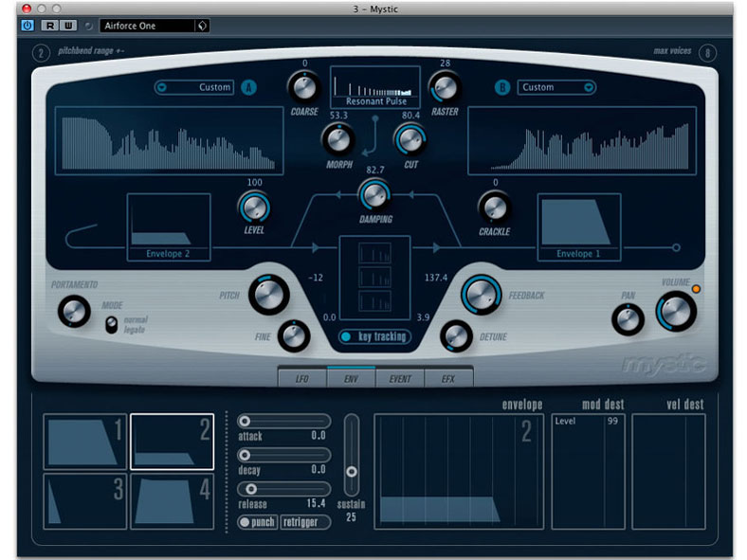
Task: Click the orange volume velocity indicator
Action: pos(696,289)
